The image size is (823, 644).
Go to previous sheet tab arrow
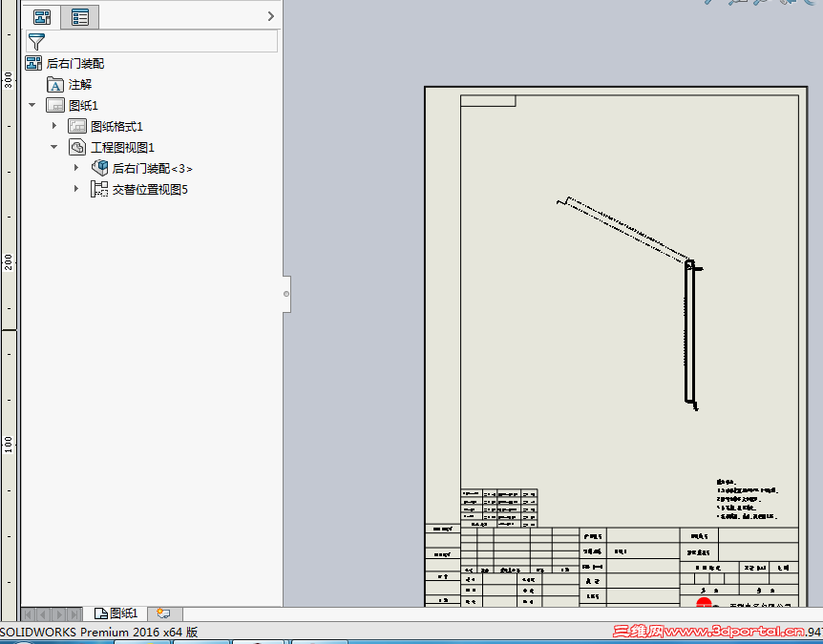click(44, 614)
